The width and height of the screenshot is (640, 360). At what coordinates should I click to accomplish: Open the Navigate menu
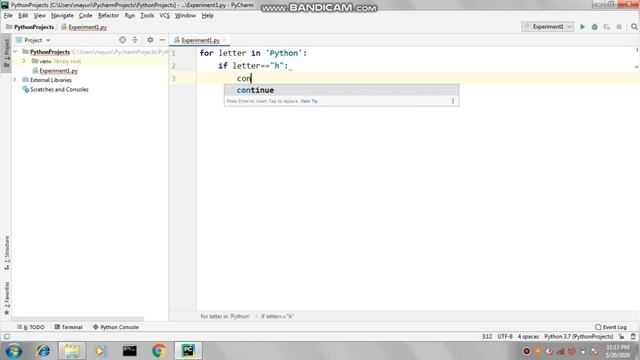[x=62, y=16]
